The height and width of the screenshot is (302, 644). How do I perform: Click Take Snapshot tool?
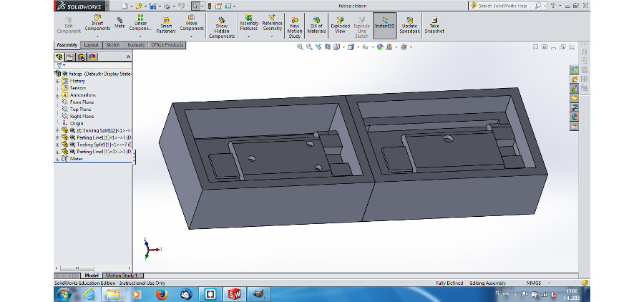pyautogui.click(x=434, y=26)
